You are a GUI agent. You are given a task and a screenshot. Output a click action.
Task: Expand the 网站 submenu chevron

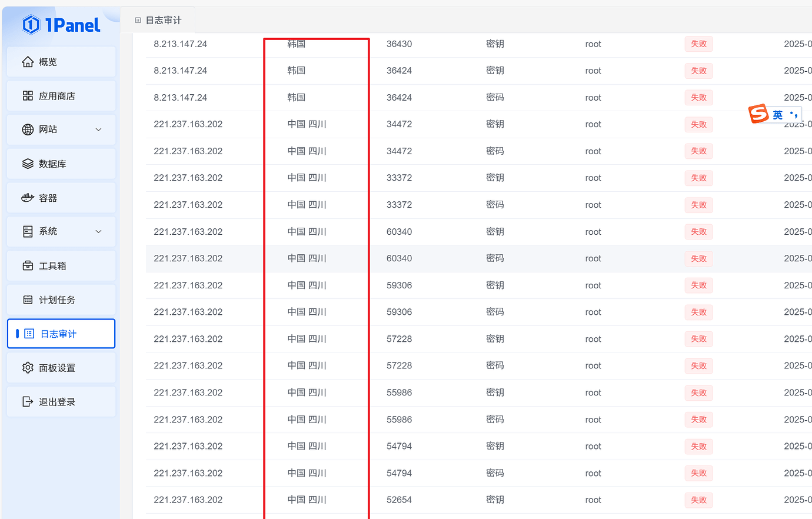click(x=98, y=129)
